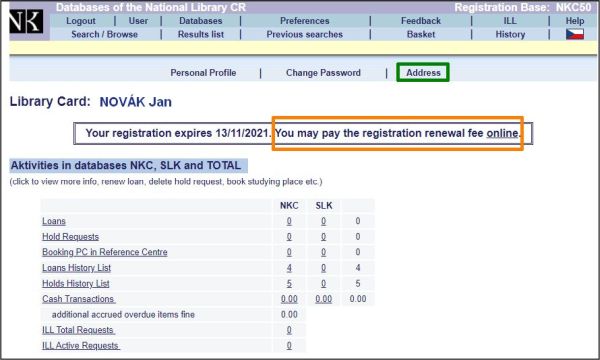The height and width of the screenshot is (360, 600).
Task: Open the ILL Active Requests link
Action: [x=81, y=345]
